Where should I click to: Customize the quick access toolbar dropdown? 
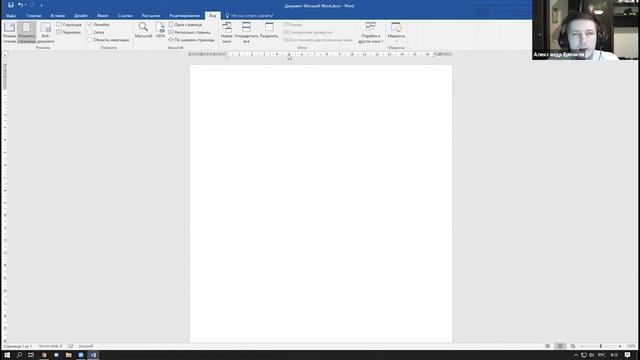tap(42, 5)
